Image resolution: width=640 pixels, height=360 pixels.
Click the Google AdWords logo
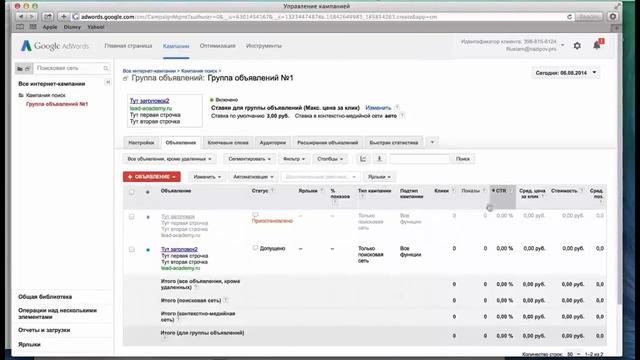coord(55,46)
